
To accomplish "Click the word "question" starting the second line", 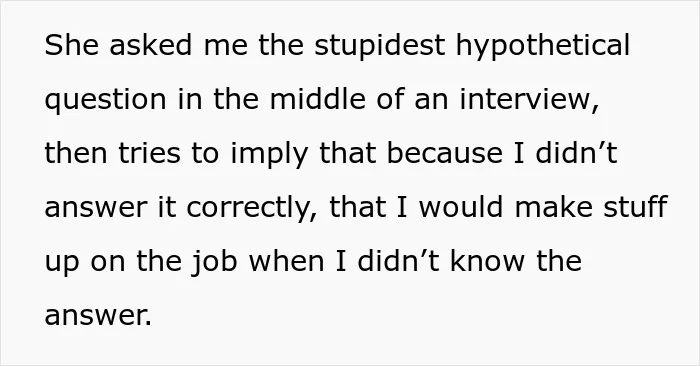I will [105, 100].
